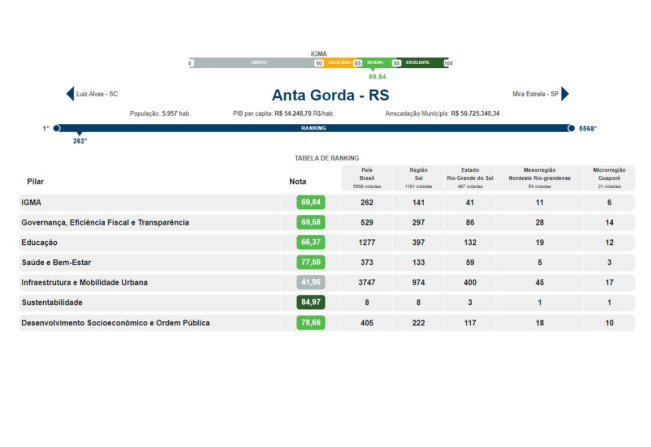
Task: Click the Saúde e Bem-Estar 77,50 badge
Action: pyautogui.click(x=311, y=262)
